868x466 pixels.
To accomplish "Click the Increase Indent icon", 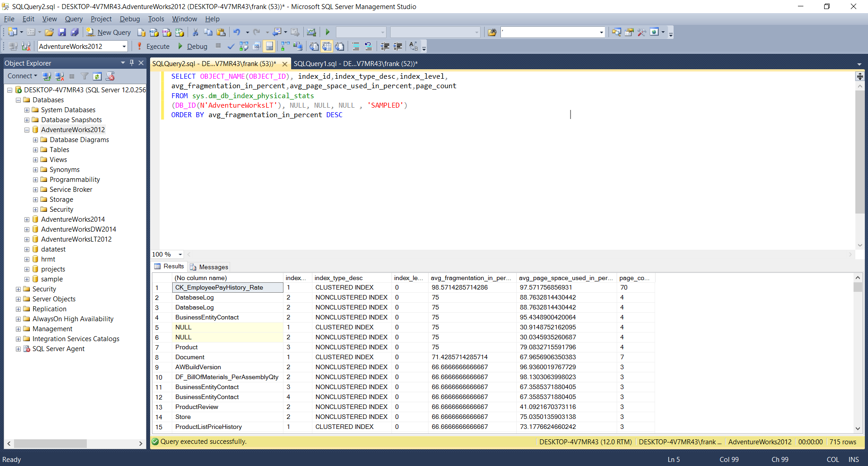I will (398, 46).
